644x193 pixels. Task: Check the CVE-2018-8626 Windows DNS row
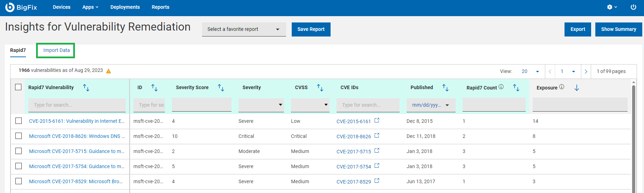pyautogui.click(x=19, y=136)
